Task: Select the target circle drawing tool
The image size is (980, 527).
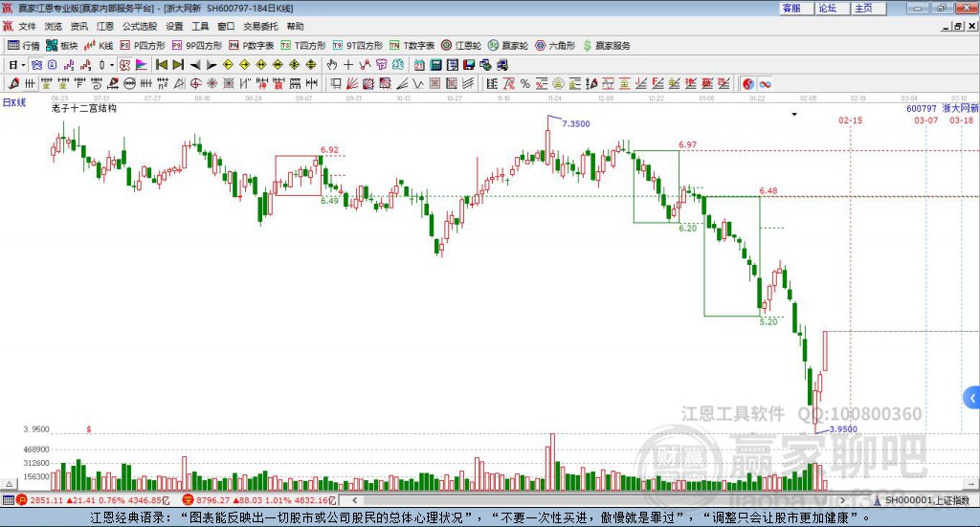Action: [195, 83]
